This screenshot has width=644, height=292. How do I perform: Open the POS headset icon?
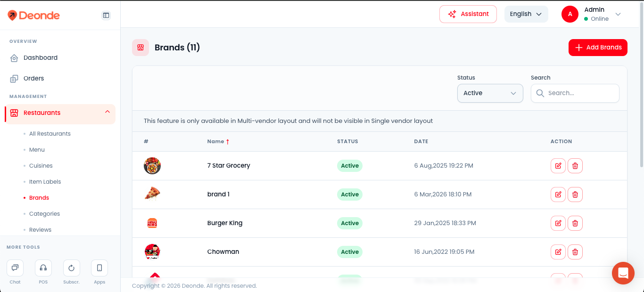(x=43, y=268)
